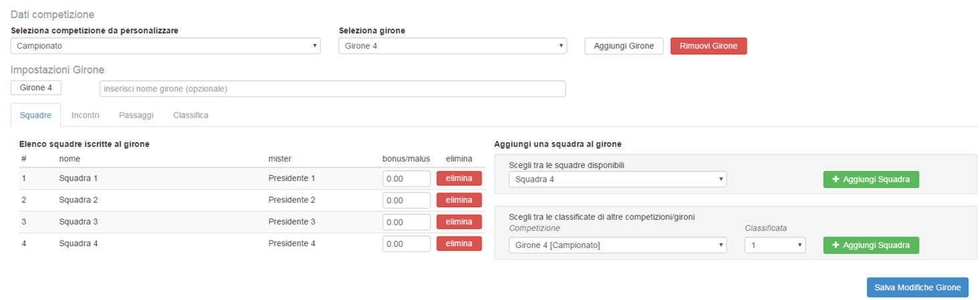Open the Classificata position dropdown

tap(774, 245)
